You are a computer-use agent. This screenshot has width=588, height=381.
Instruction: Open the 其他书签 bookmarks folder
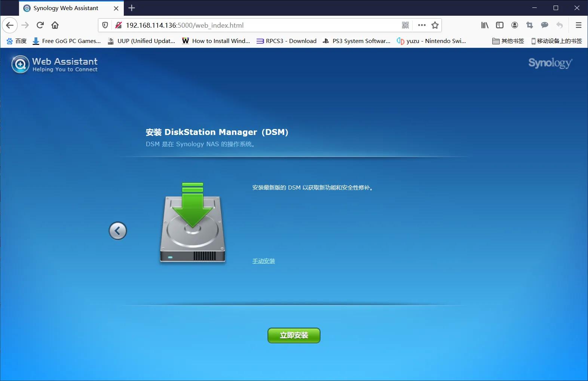508,41
